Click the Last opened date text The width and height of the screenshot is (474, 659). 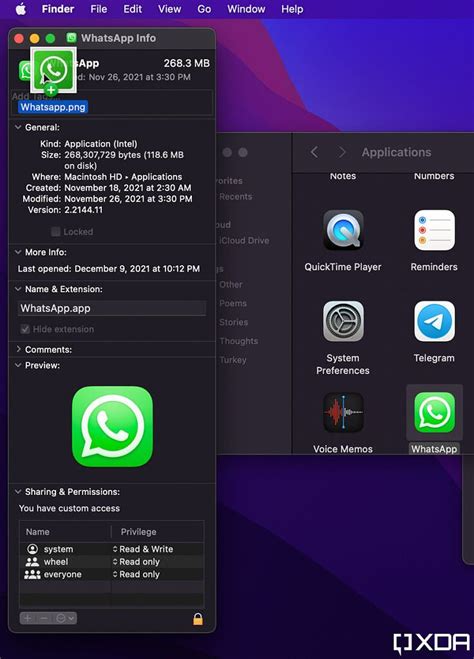click(x=137, y=269)
